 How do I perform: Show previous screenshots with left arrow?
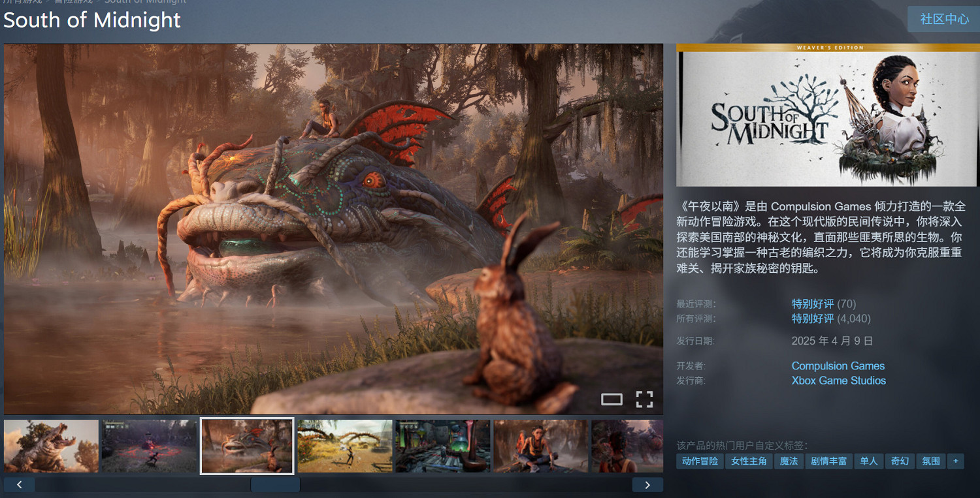[x=20, y=484]
